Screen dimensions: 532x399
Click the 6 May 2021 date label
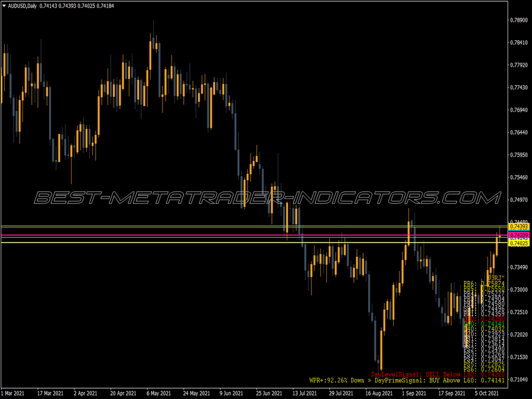[x=158, y=393]
